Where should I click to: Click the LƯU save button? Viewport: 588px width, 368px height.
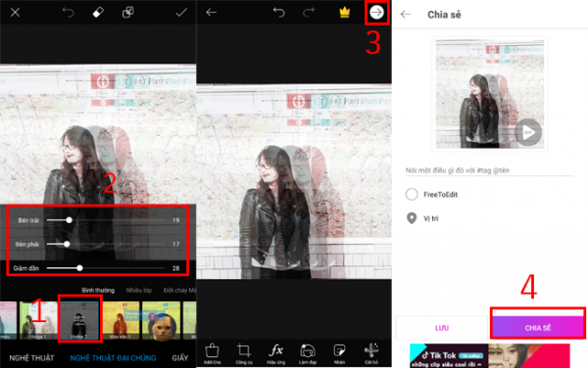(x=442, y=328)
